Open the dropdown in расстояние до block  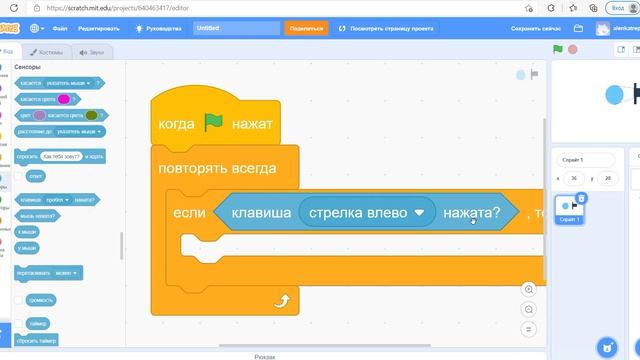coord(79,132)
